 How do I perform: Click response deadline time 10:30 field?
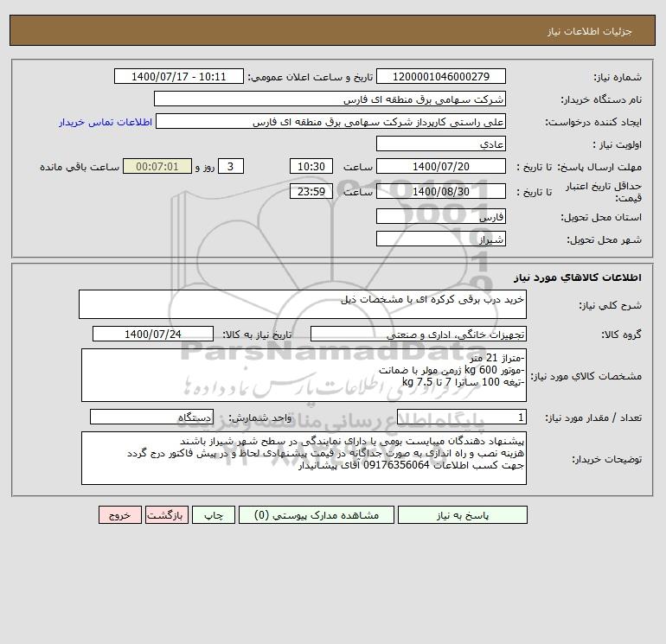click(311, 167)
